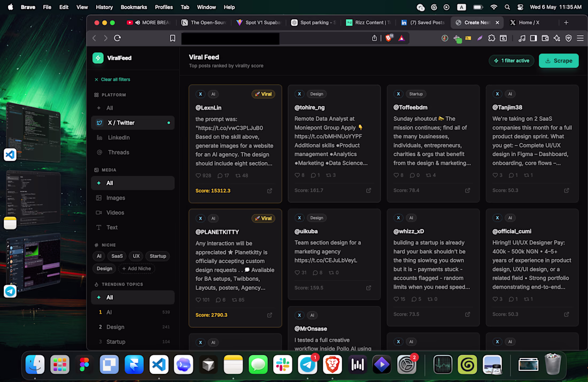Open Figma from the Dock
Image resolution: width=588 pixels, height=382 pixels.
click(84, 364)
